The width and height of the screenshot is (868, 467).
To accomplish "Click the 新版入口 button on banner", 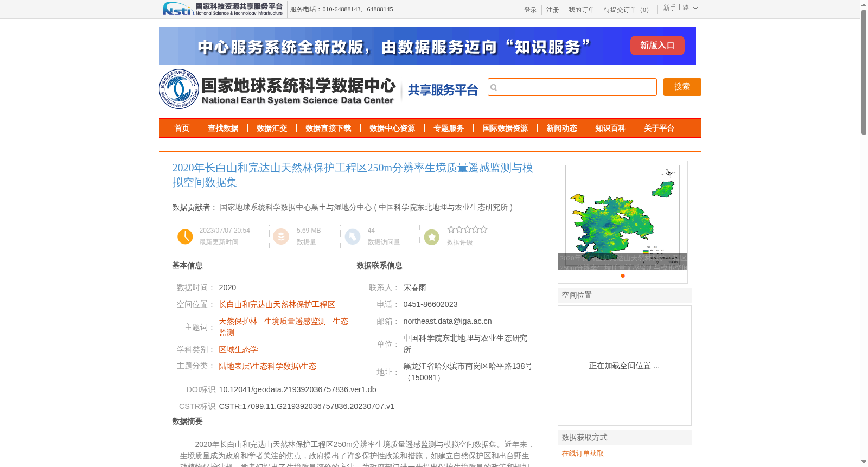I will coord(658,46).
